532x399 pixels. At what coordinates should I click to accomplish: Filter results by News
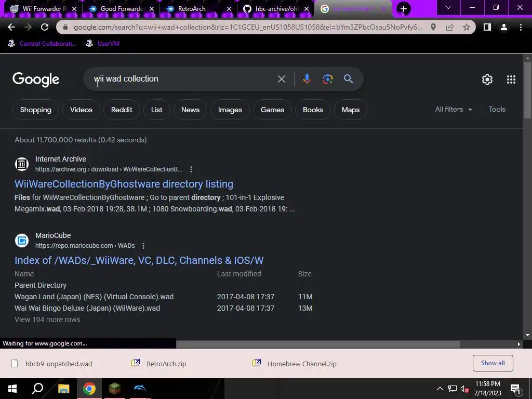pyautogui.click(x=190, y=110)
